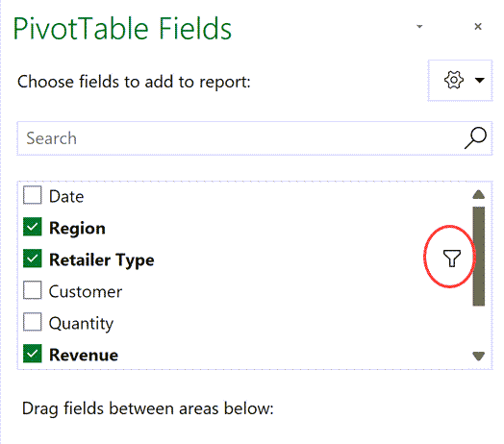The height and width of the screenshot is (444, 504).
Task: Check the Date field checkbox
Action: point(32,195)
